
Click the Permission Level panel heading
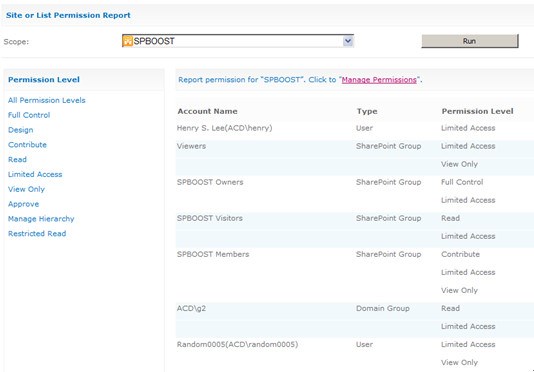44,80
